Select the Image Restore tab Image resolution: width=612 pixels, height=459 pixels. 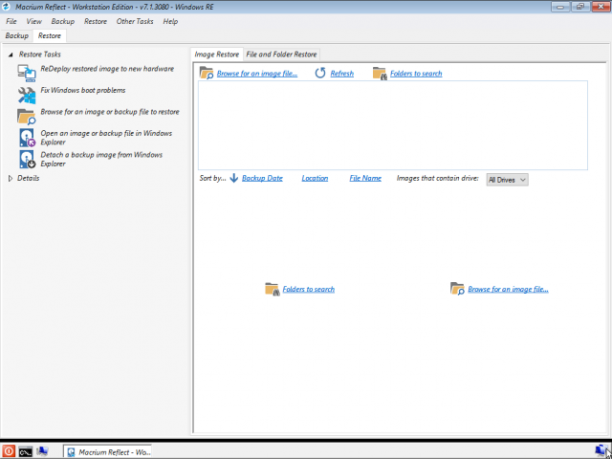point(217,55)
